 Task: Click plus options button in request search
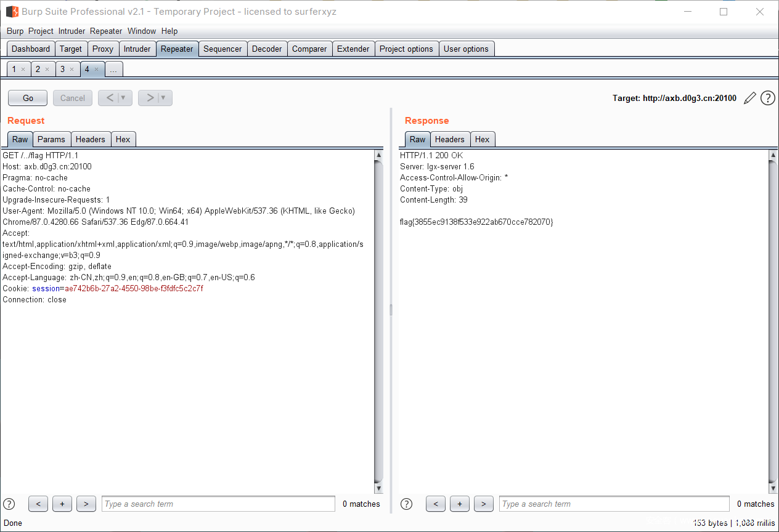click(62, 504)
